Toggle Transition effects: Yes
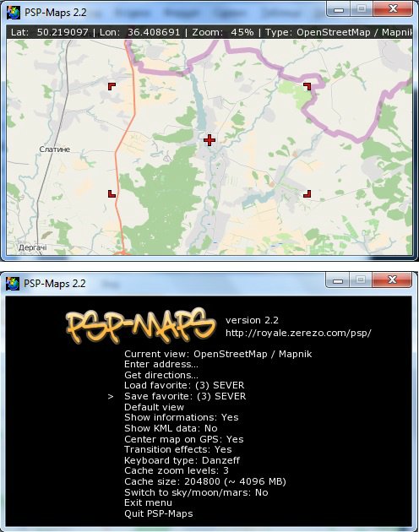The height and width of the screenshot is (532, 419). [178, 449]
